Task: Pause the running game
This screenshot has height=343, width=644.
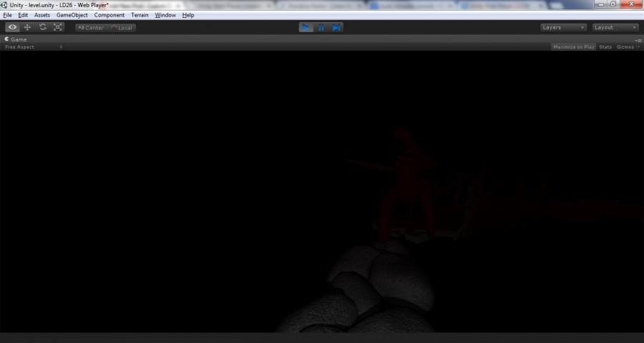Action: click(321, 27)
